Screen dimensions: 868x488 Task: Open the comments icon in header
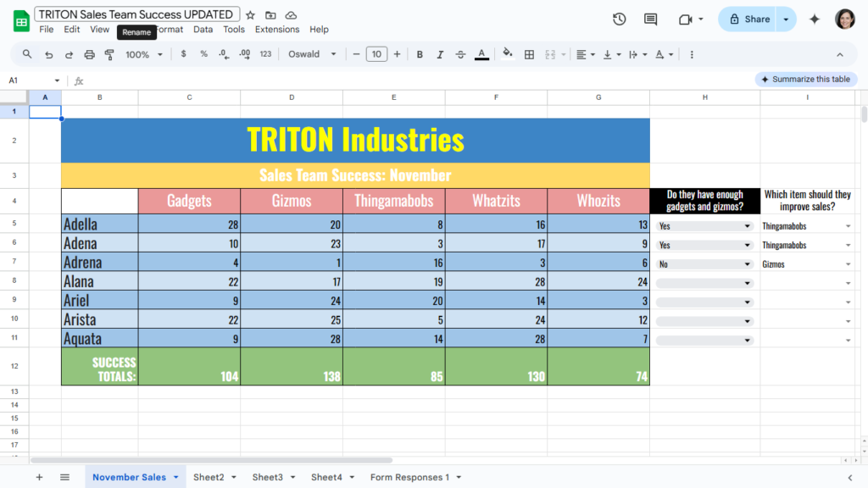click(x=650, y=19)
